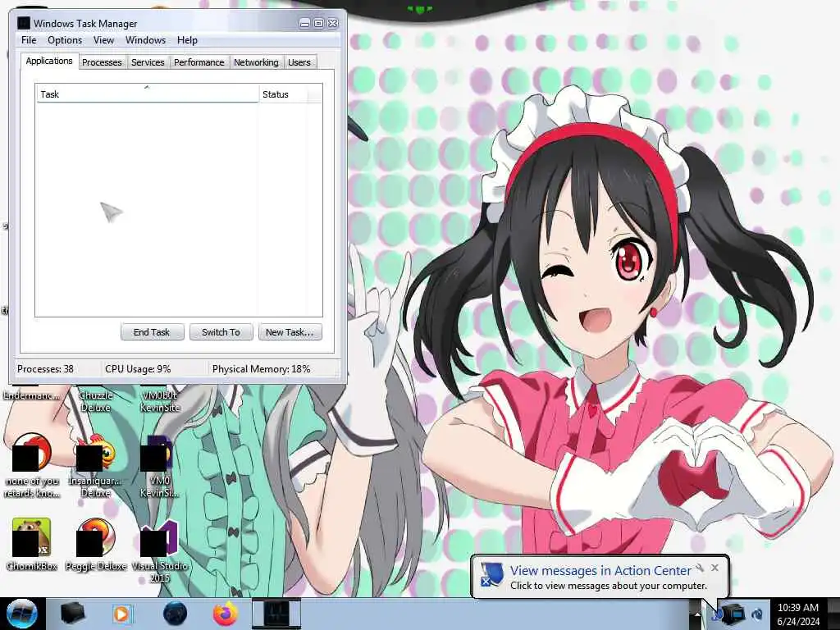Switch to the Processes tab
840x630 pixels.
tap(102, 62)
